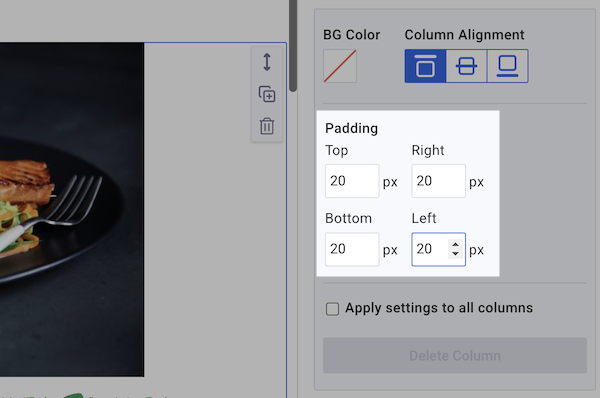Select bottom column alignment
Image resolution: width=600 pixels, height=398 pixels.
(x=507, y=66)
